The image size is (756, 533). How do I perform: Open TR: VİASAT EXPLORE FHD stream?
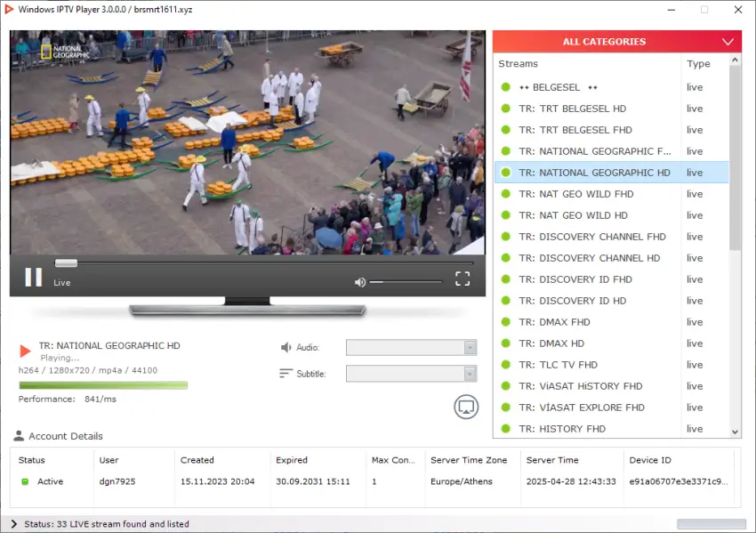(x=611, y=408)
